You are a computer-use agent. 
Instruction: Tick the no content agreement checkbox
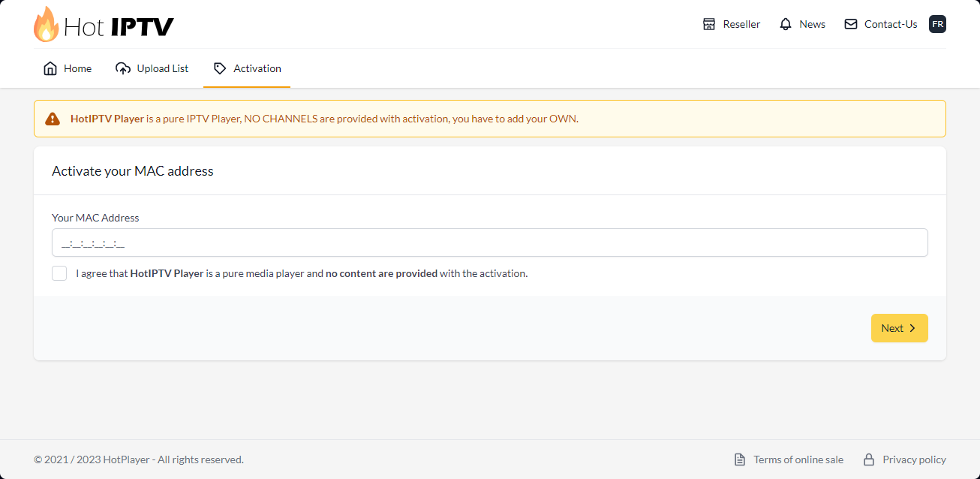click(x=59, y=273)
